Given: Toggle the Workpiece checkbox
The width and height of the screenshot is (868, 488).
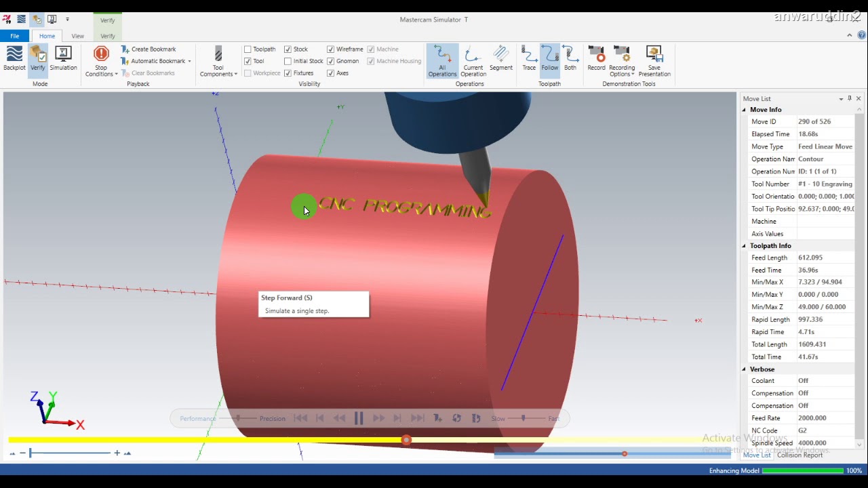Looking at the screenshot, I should [248, 73].
